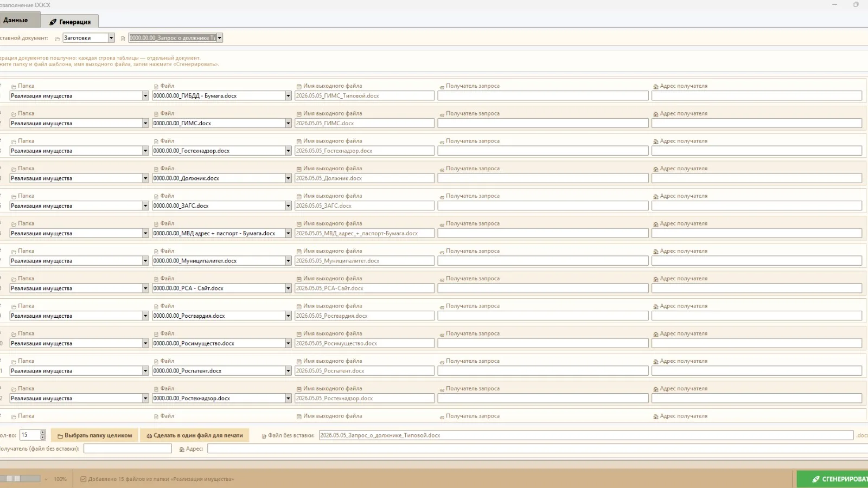
Task: Click the checkmark icon in status message
Action: pos(83,479)
